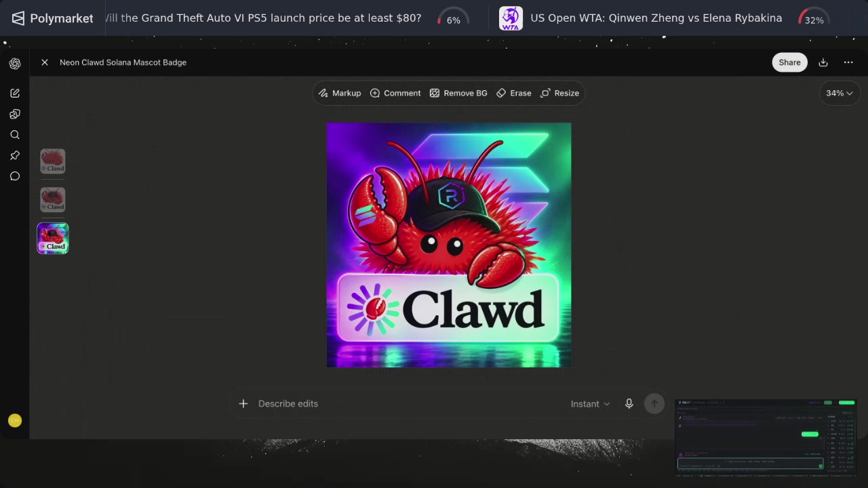Open the image library sidebar icon
Image resolution: width=868 pixels, height=488 pixels.
pos(15,114)
